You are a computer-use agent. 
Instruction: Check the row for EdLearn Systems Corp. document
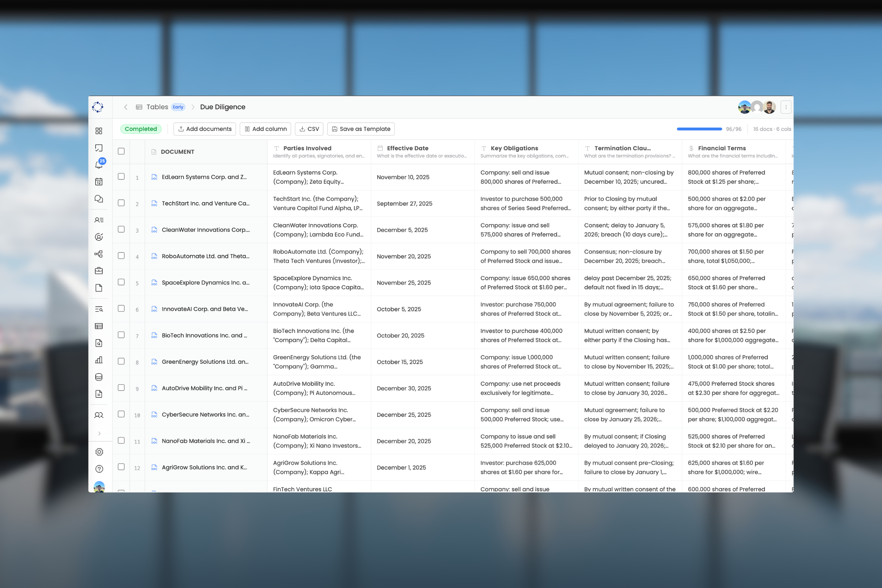point(121,176)
